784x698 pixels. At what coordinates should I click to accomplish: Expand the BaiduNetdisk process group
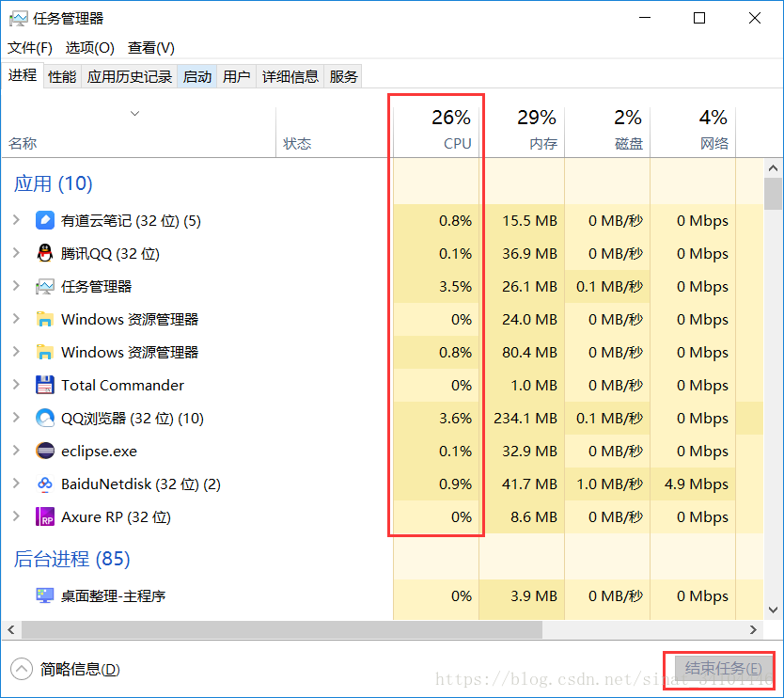[x=17, y=484]
